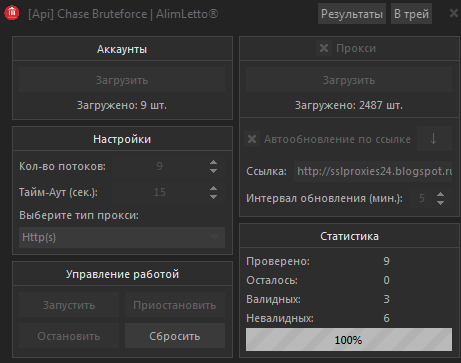Click the Сбросить button

click(175, 336)
